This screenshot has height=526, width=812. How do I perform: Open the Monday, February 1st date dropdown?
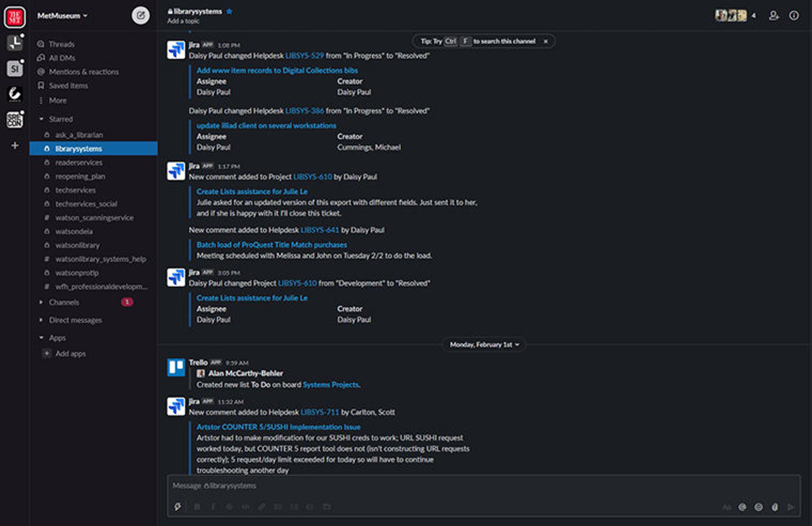[483, 345]
